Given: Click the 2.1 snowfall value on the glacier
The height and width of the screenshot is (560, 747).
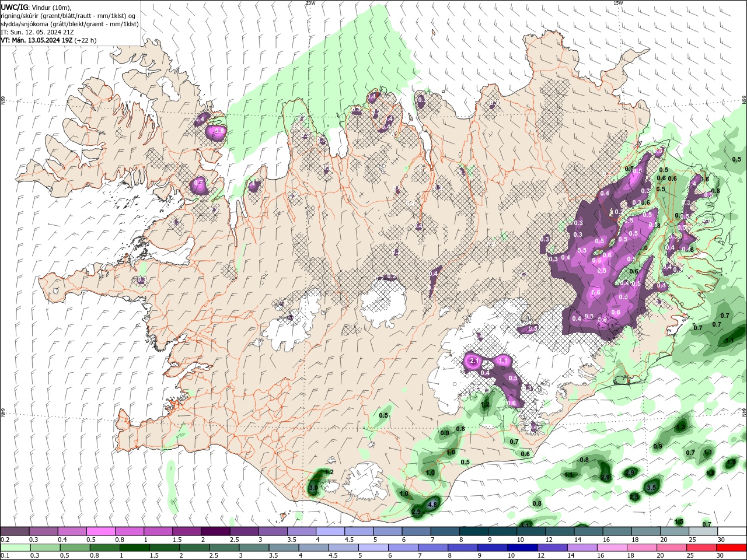Looking at the screenshot, I should click(x=473, y=362).
